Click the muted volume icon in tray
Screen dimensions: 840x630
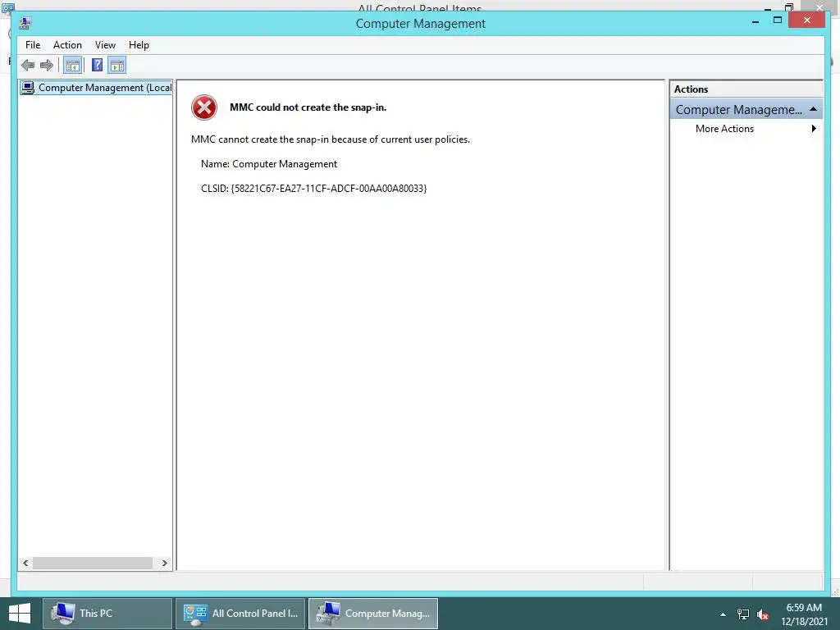(763, 614)
